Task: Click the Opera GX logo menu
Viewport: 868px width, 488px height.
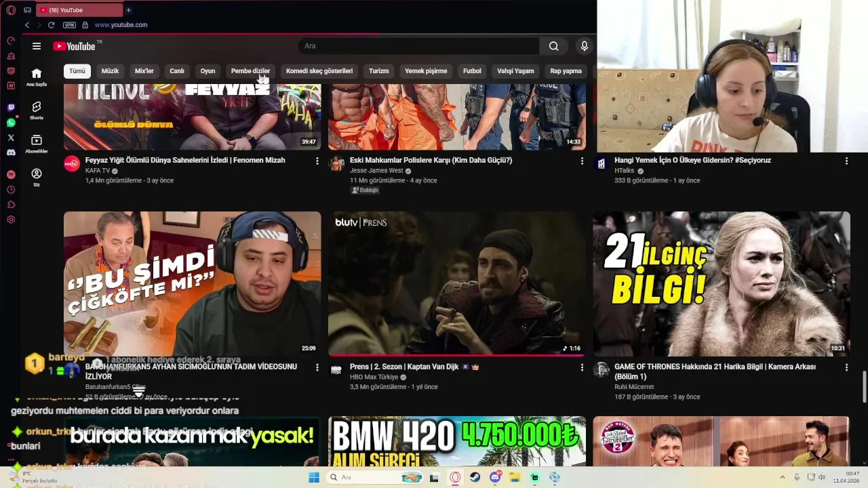Action: pyautogui.click(x=11, y=10)
